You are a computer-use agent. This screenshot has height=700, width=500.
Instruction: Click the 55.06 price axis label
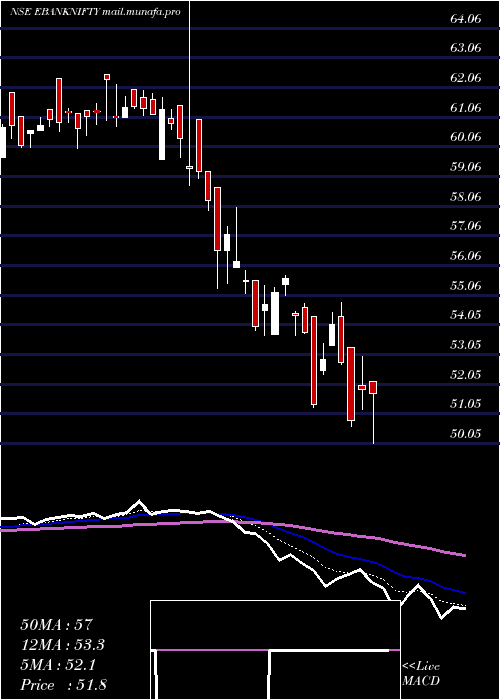click(467, 285)
